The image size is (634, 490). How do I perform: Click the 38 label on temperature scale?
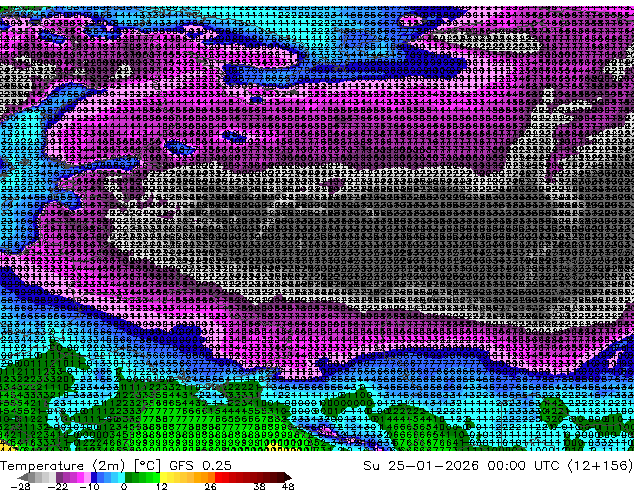coord(260,486)
